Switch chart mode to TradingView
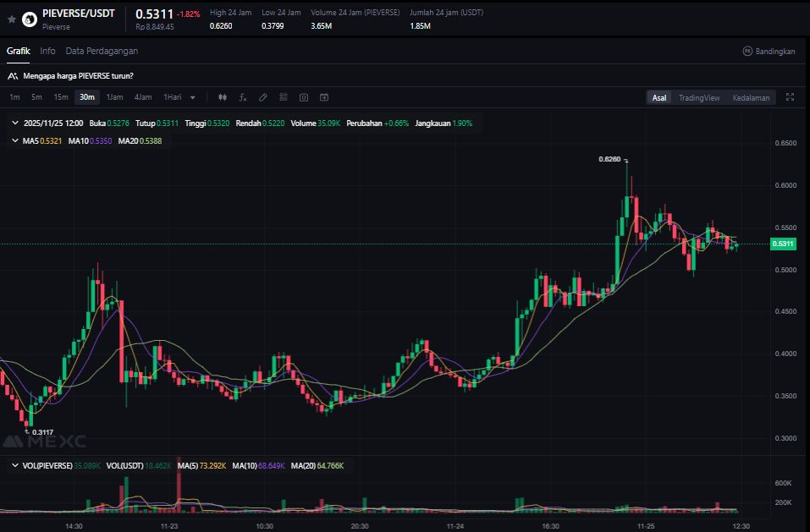 [x=699, y=97]
